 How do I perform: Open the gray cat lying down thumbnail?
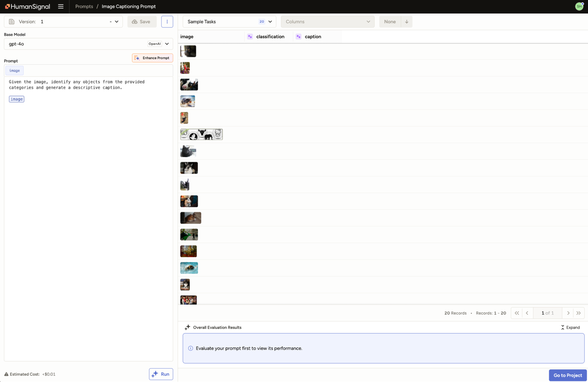(x=188, y=151)
